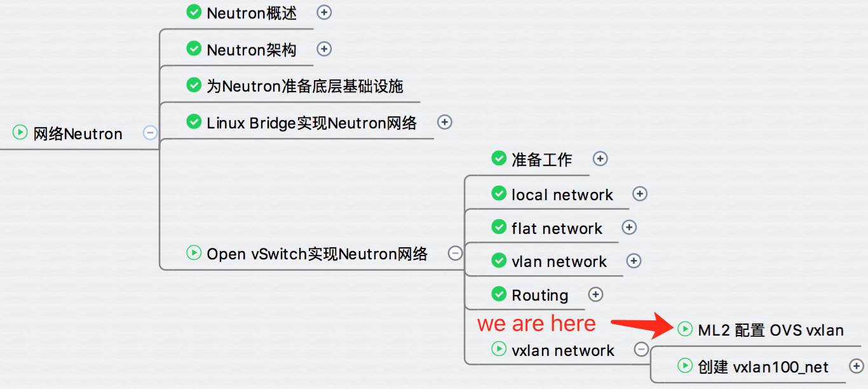The image size is (868, 389).
Task: Toggle the completed check on flat network
Action: click(498, 227)
